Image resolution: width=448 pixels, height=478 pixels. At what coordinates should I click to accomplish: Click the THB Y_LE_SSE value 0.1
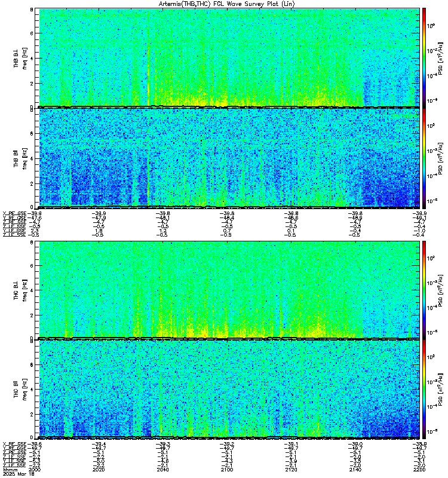[292, 231]
